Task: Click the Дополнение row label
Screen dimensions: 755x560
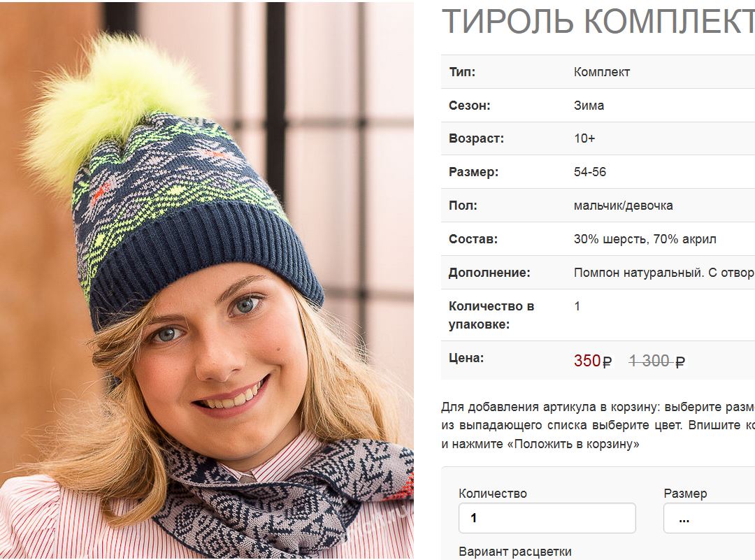Action: point(489,273)
